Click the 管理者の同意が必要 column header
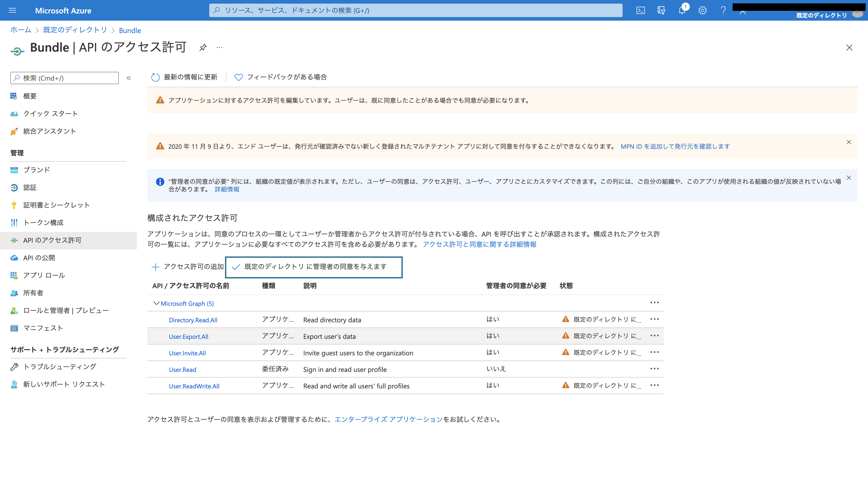868x485 pixels. point(516,286)
